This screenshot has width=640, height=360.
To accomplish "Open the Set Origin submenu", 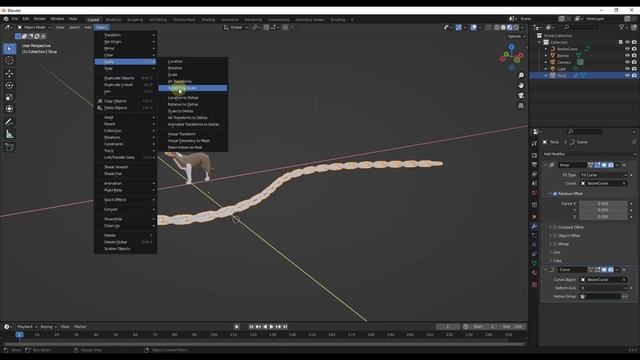I will [126, 42].
